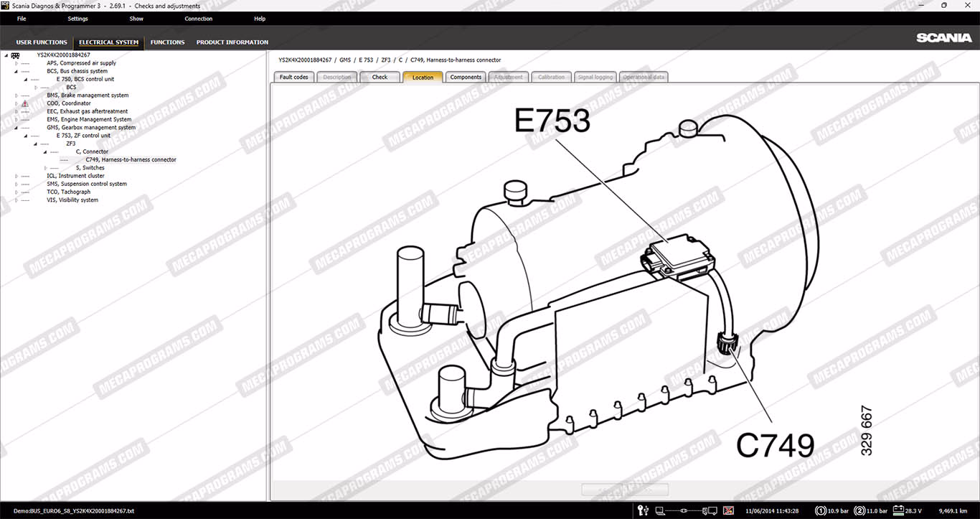
Task: Switch to User Functions section
Action: (42, 42)
